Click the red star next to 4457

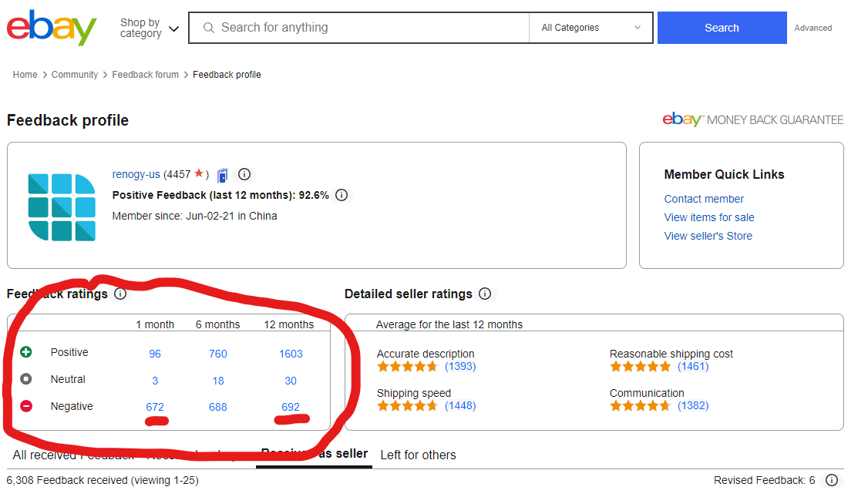(199, 174)
